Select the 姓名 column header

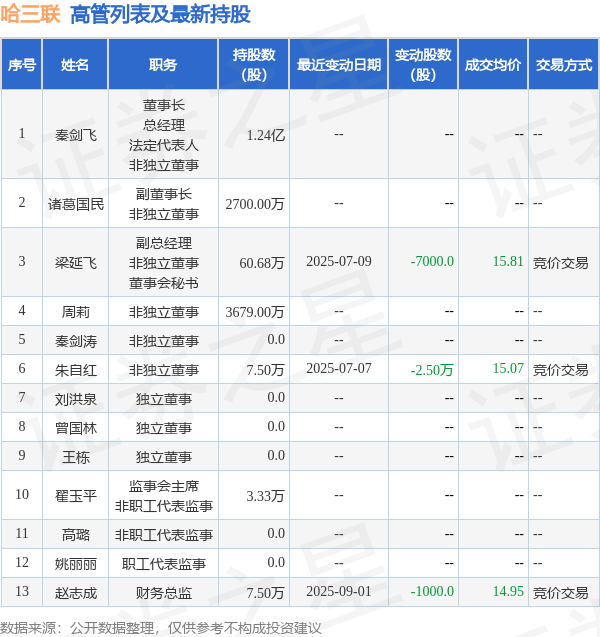point(75,65)
